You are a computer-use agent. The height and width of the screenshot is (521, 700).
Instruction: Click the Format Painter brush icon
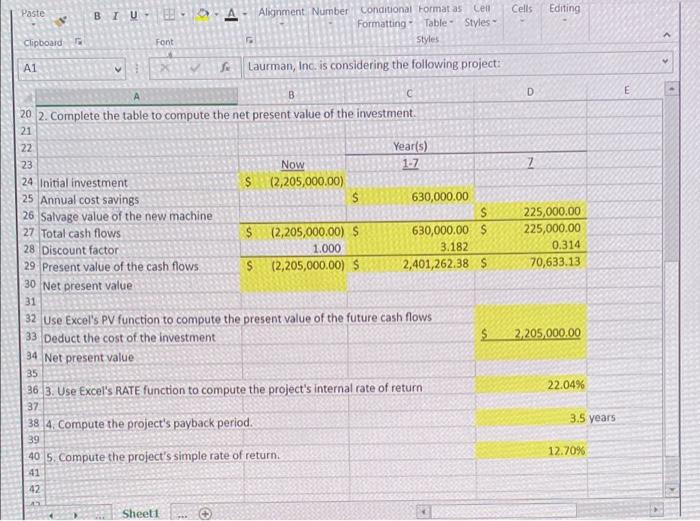pos(62,21)
